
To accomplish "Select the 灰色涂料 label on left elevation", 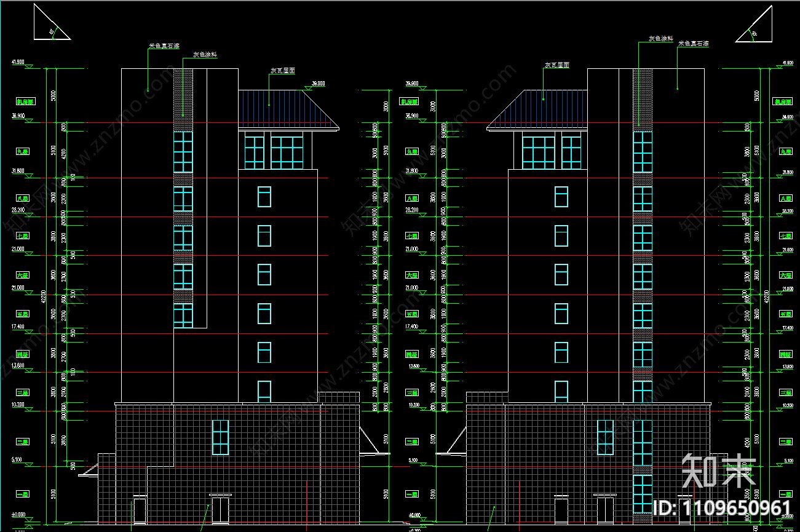I will (x=205, y=55).
